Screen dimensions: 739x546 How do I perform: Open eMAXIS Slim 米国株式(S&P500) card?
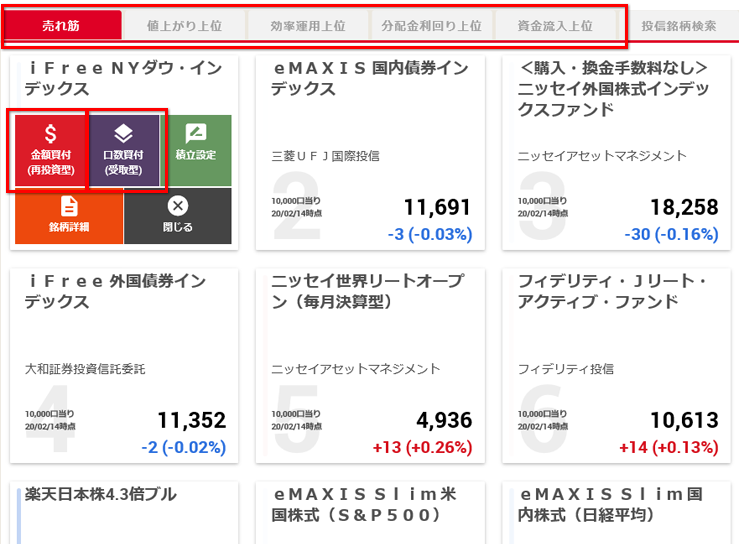[x=370, y=513]
